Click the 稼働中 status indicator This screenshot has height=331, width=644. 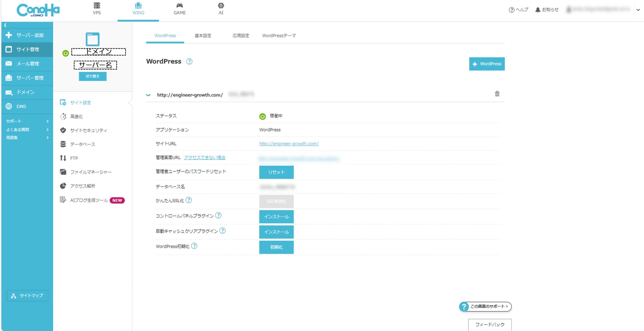tap(271, 116)
